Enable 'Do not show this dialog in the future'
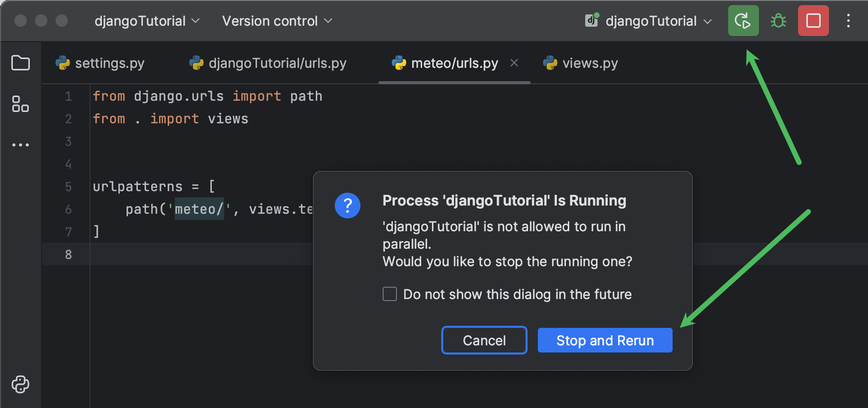Viewport: 868px width, 408px height. (389, 294)
